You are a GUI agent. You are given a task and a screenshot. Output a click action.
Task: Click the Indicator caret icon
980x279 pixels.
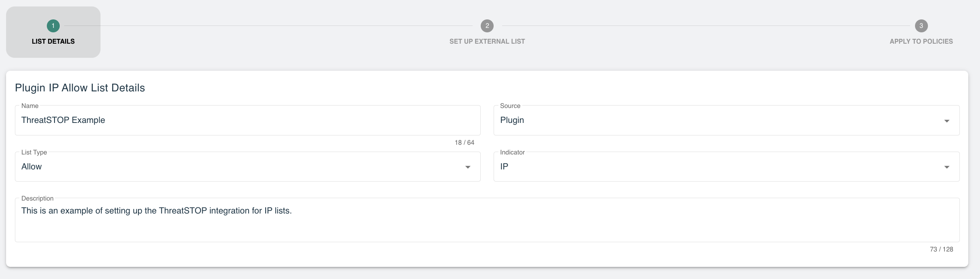[x=946, y=167]
